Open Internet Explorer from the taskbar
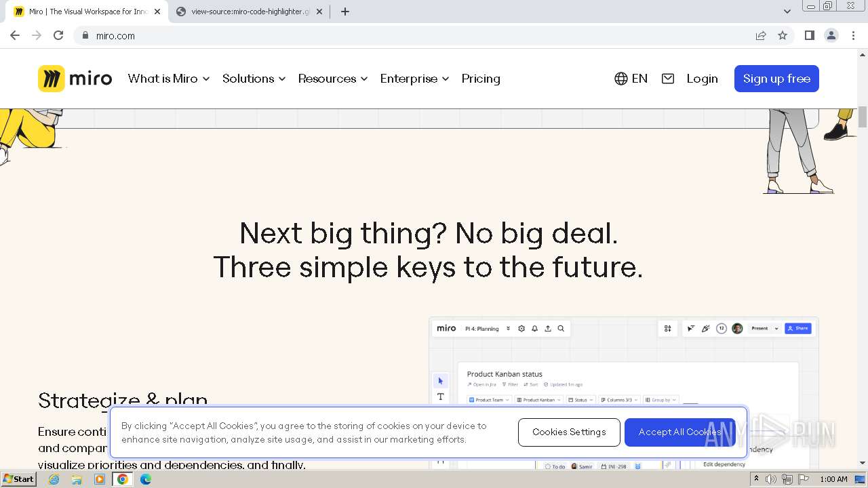Viewport: 868px width, 488px height. click(x=54, y=479)
